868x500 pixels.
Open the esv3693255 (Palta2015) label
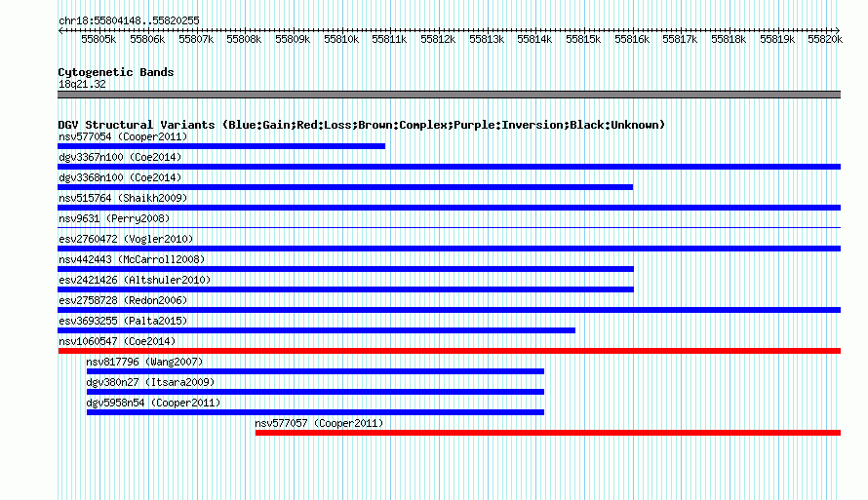(x=123, y=321)
